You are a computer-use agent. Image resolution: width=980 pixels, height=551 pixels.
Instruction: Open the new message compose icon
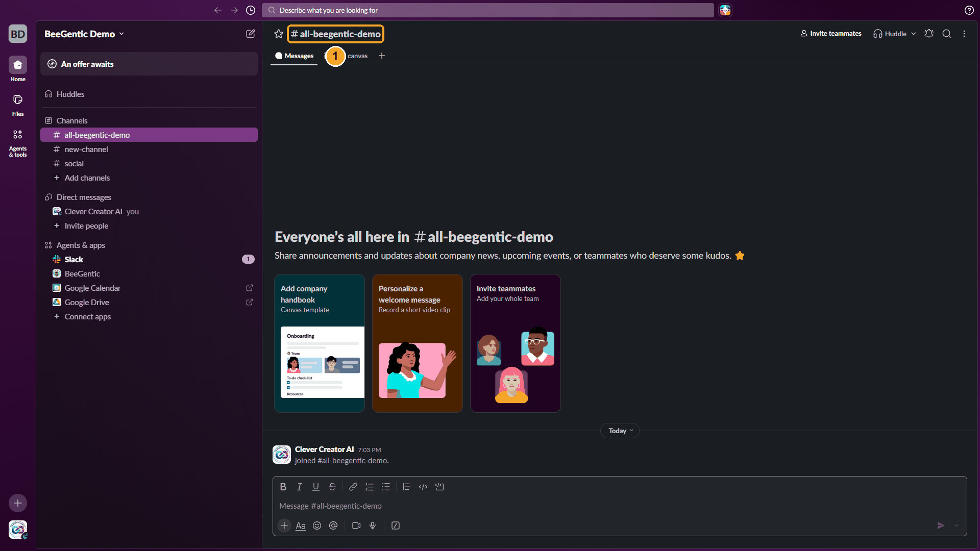pyautogui.click(x=250, y=34)
